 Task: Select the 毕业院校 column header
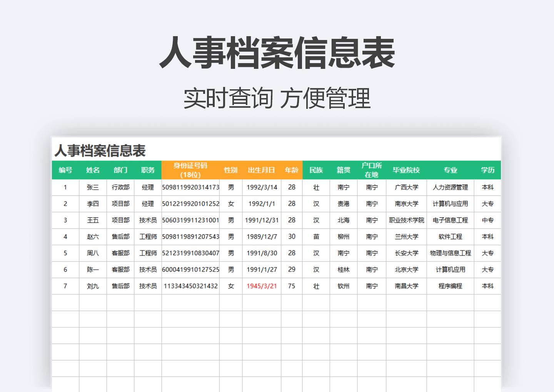[x=405, y=170]
